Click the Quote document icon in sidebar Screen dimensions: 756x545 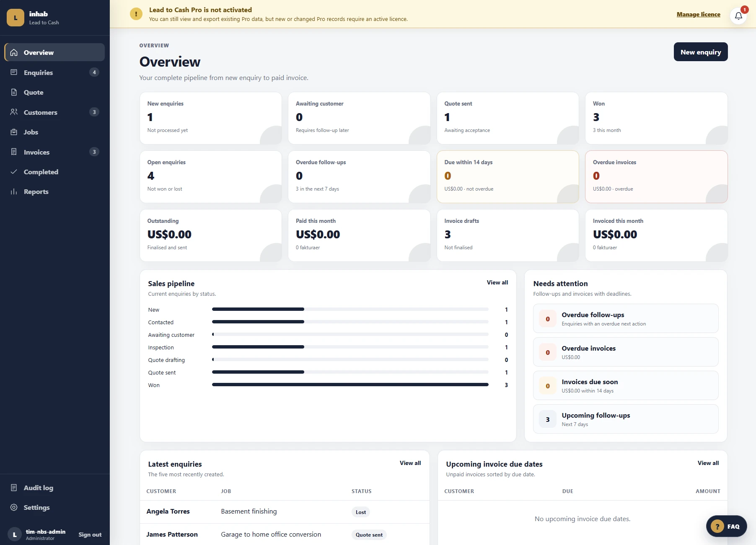pos(14,92)
